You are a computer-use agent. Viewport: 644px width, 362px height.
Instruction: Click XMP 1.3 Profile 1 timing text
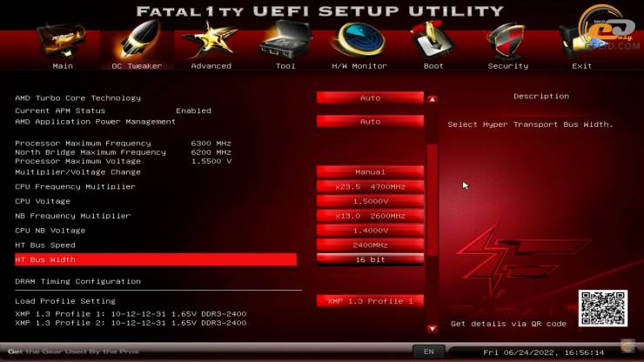click(x=131, y=314)
